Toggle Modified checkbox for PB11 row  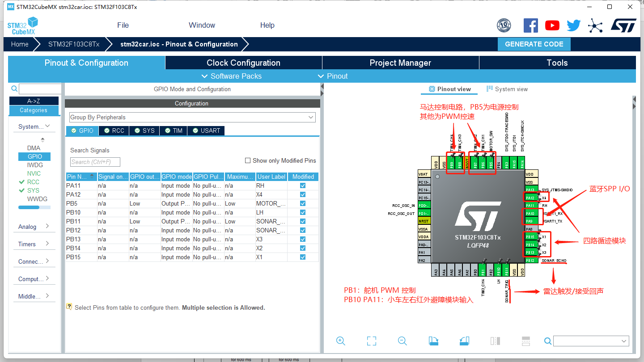click(303, 221)
